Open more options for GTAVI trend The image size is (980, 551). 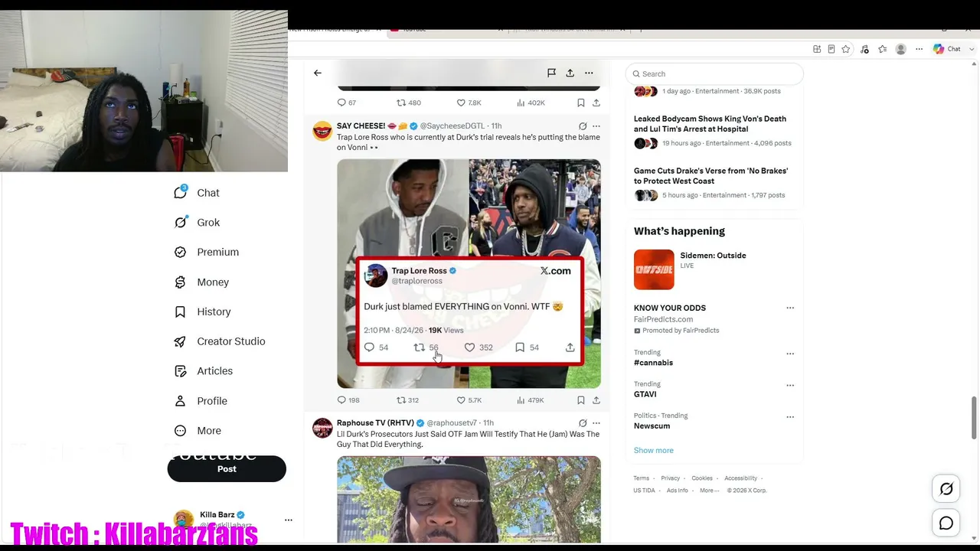(x=790, y=385)
